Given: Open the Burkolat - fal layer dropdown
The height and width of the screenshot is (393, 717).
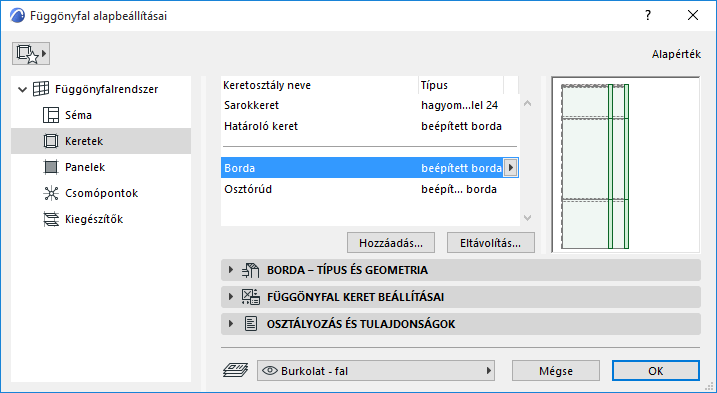Looking at the screenshot, I should pos(376,371).
